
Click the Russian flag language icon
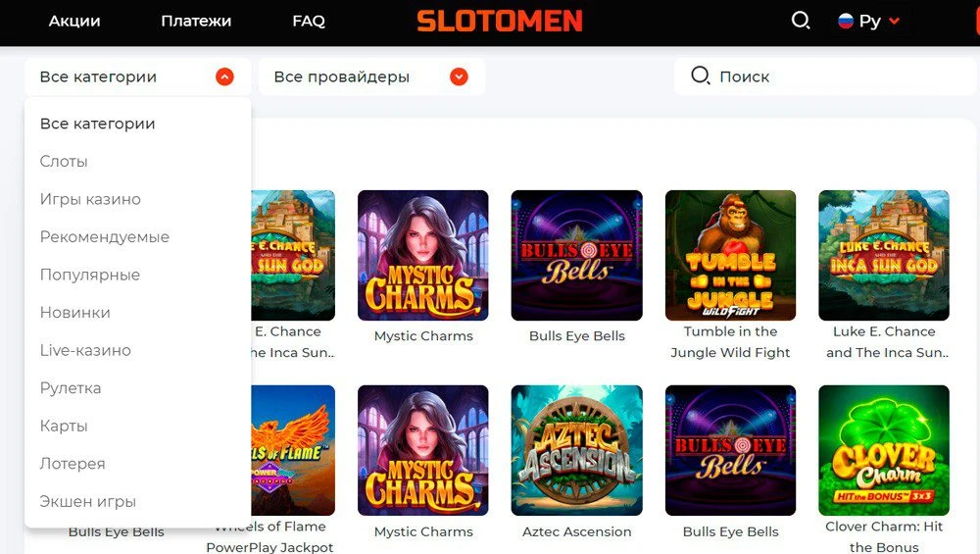pyautogui.click(x=846, y=21)
